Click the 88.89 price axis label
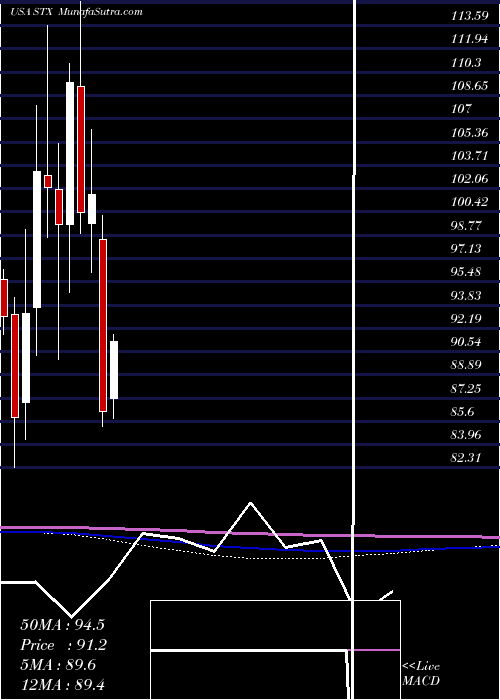The width and height of the screenshot is (500, 700). [x=467, y=365]
